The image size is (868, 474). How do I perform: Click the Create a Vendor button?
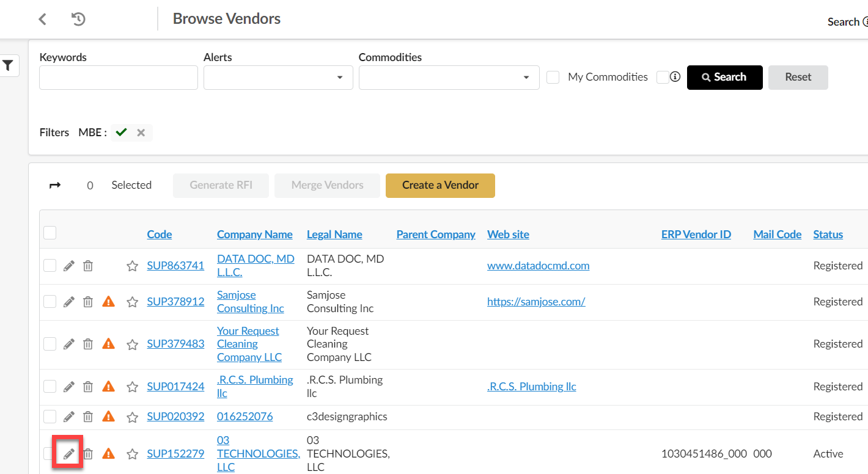[440, 186]
